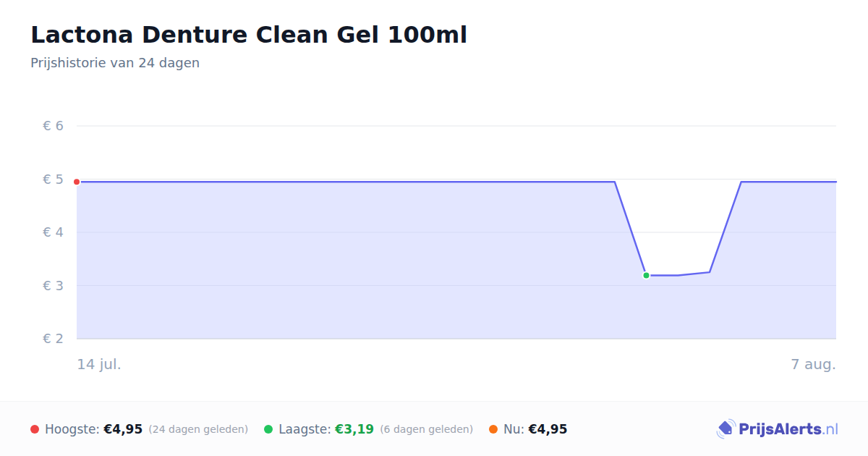Select the red highest-price marker on chart
The image size is (868, 456).
[77, 182]
